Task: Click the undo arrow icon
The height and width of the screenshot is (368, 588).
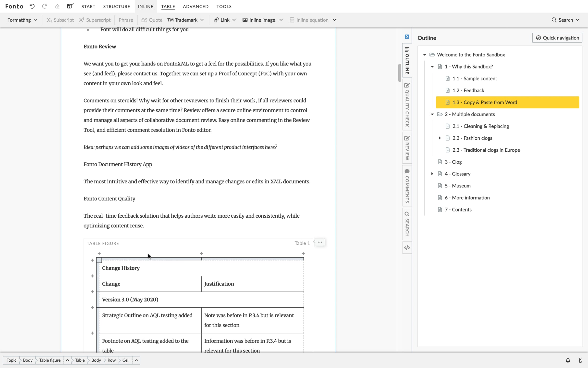Action: pos(32,6)
